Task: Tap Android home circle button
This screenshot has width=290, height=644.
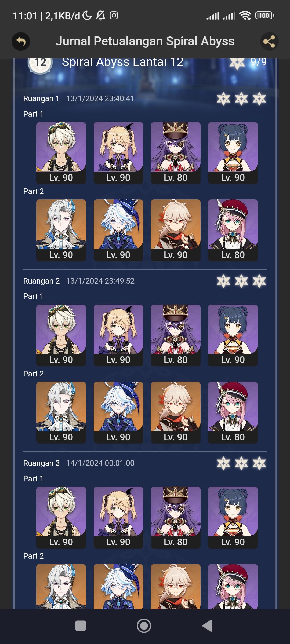Action: [144, 626]
